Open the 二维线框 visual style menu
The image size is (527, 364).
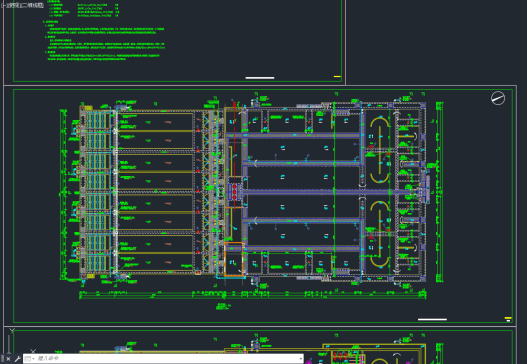pos(32,5)
